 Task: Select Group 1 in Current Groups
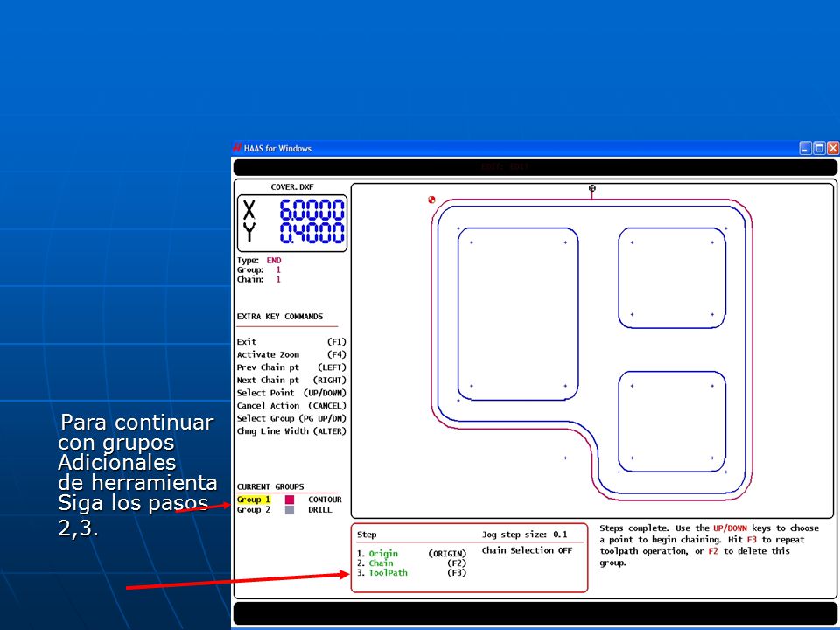(254, 500)
